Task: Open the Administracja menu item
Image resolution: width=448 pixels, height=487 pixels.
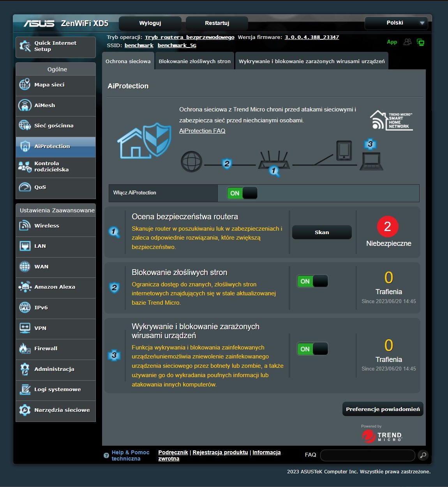Action: 56,369
